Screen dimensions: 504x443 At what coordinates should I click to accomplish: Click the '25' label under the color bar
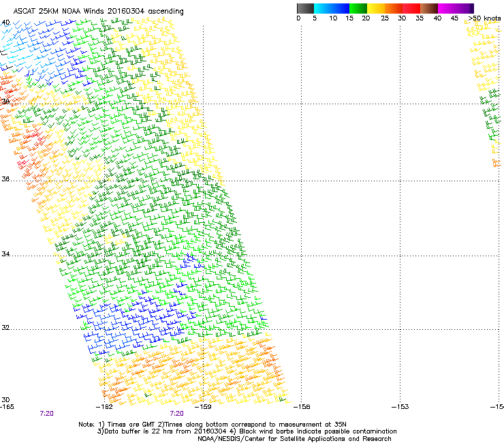[385, 18]
